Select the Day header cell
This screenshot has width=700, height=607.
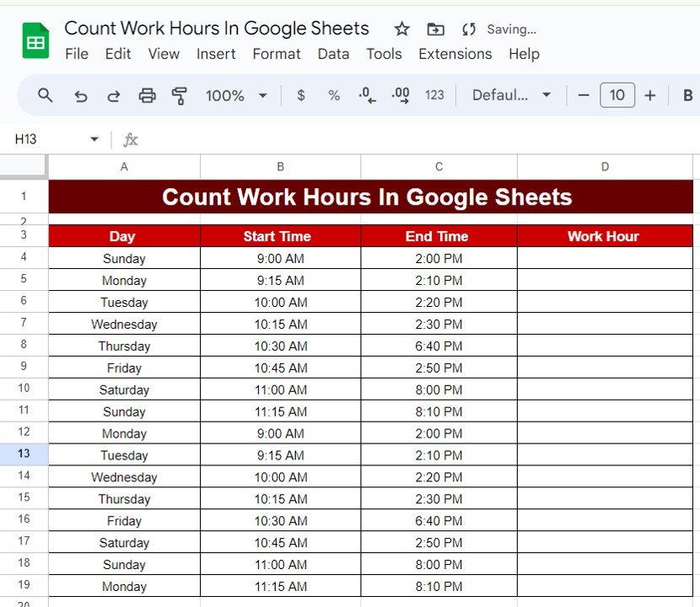pyautogui.click(x=124, y=236)
